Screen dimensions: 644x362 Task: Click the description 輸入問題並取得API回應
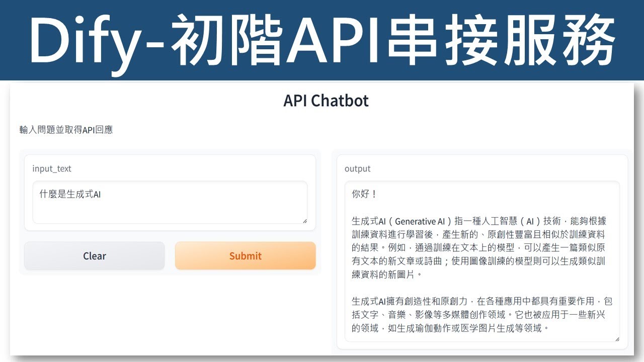(66, 130)
